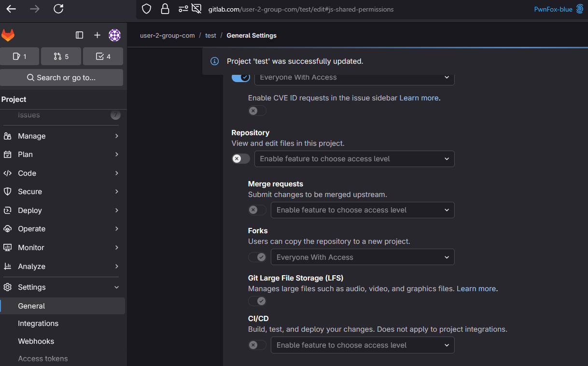Open merge requests counter showing 5
Screen dimensions: 588x366
click(x=61, y=56)
